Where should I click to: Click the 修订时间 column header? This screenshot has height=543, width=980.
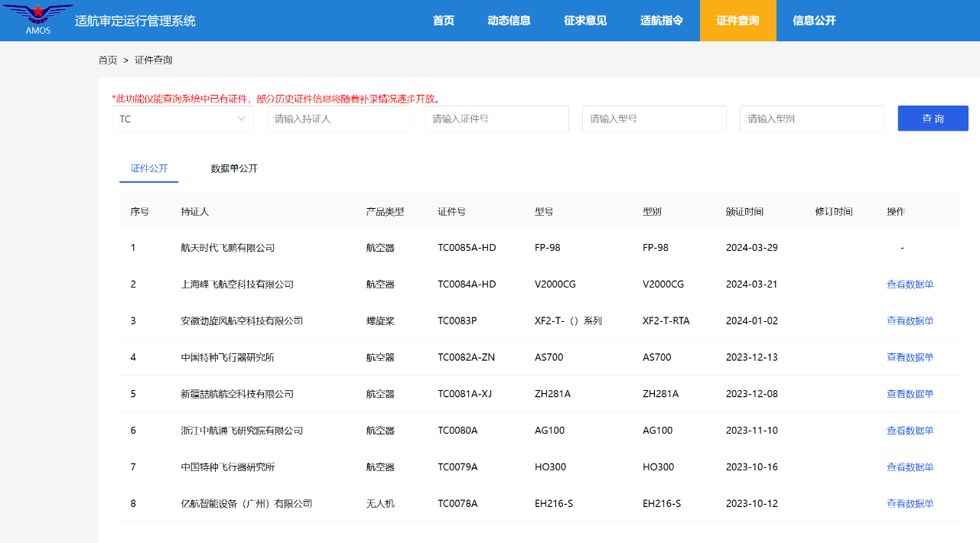pyautogui.click(x=834, y=212)
